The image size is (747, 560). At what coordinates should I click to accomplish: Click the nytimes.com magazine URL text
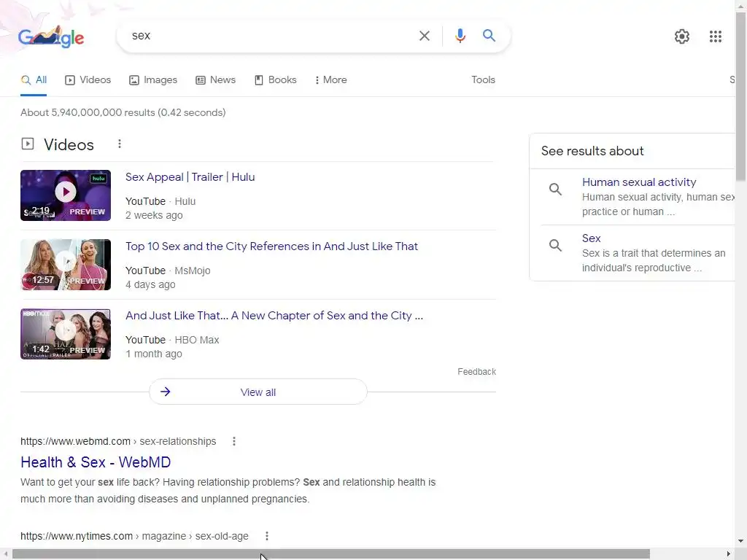134,536
